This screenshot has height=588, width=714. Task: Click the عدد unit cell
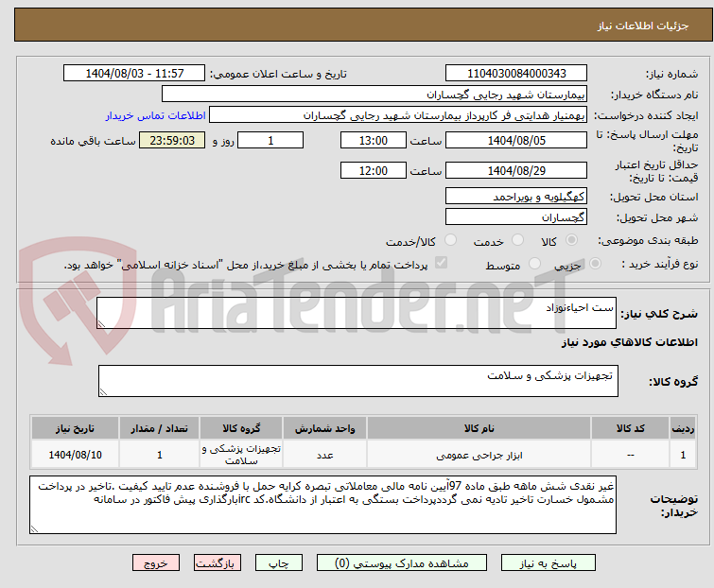[x=324, y=455]
